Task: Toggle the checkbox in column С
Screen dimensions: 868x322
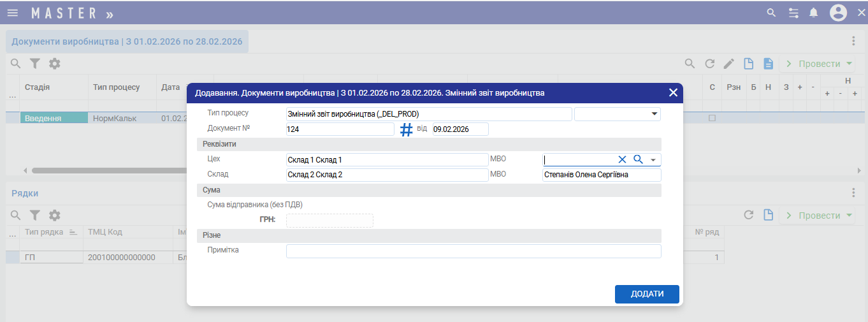Action: 712,118
